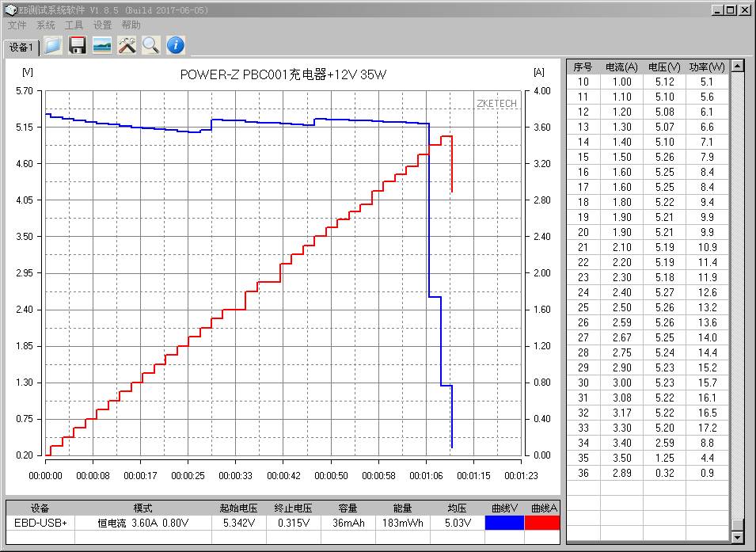Click the 均压 column header
Screen dimensions: 756x552
(x=457, y=508)
